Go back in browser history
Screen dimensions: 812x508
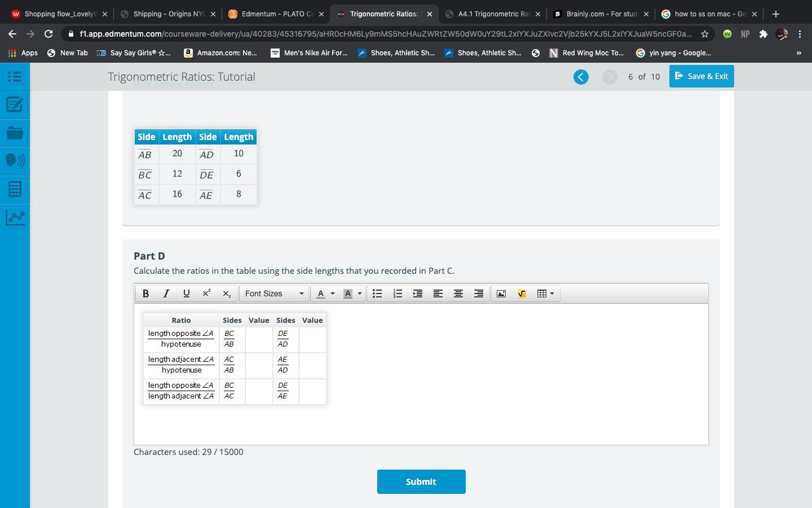click(x=12, y=34)
